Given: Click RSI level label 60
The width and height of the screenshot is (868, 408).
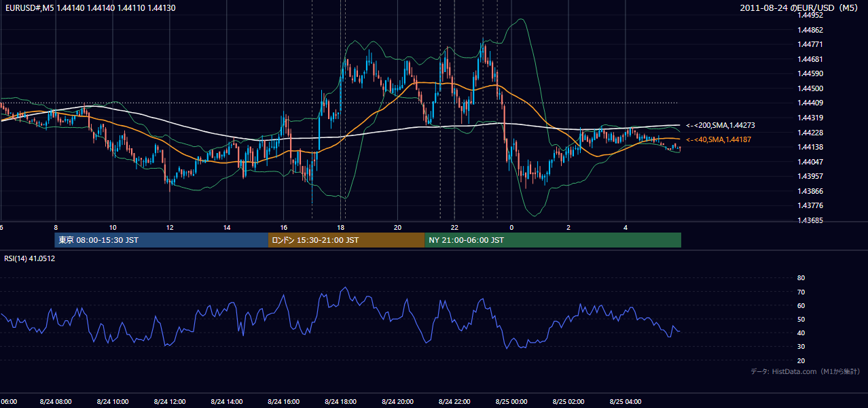Looking at the screenshot, I should (x=801, y=305).
